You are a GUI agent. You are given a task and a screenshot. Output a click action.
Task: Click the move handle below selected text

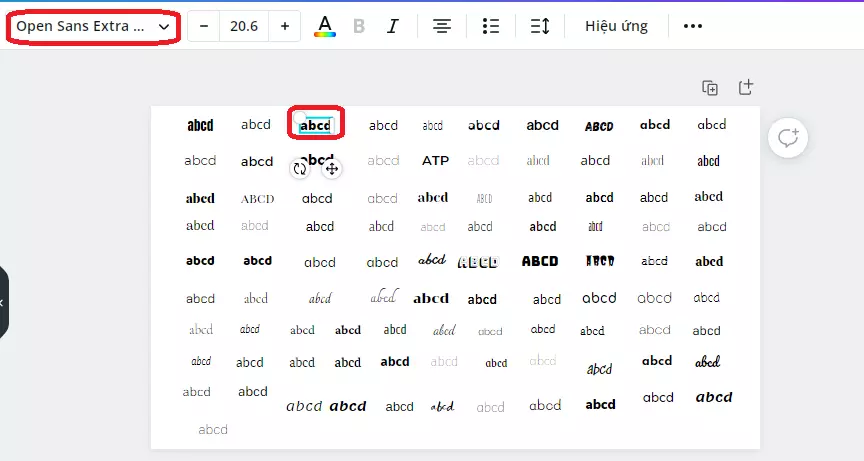point(332,169)
